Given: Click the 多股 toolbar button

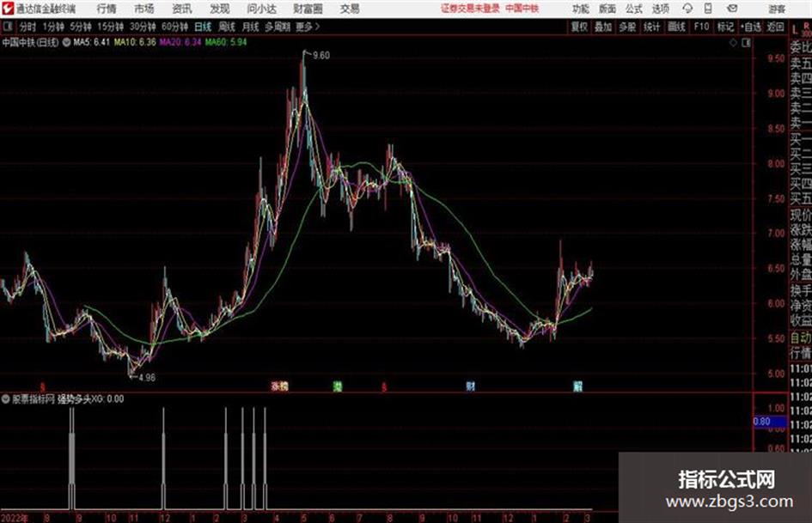Looking at the screenshot, I should [627, 27].
